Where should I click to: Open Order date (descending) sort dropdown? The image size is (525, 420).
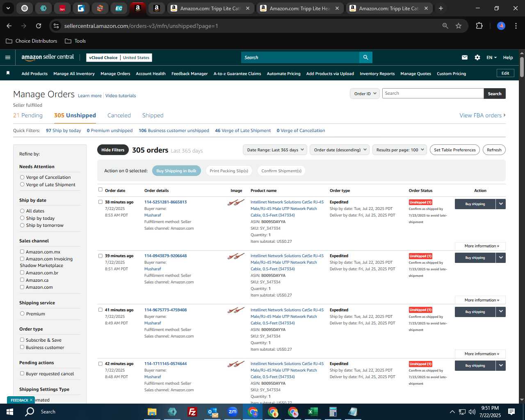(x=340, y=150)
